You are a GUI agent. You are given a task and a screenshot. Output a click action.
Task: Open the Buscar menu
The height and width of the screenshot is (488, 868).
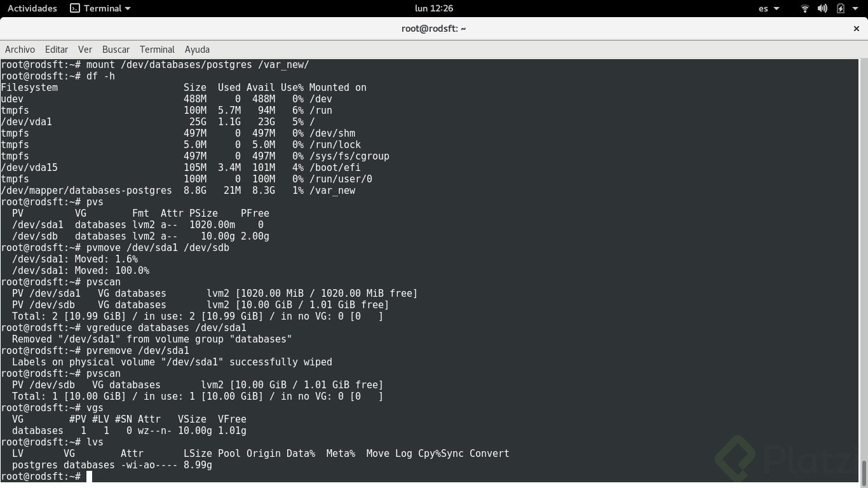pos(116,50)
